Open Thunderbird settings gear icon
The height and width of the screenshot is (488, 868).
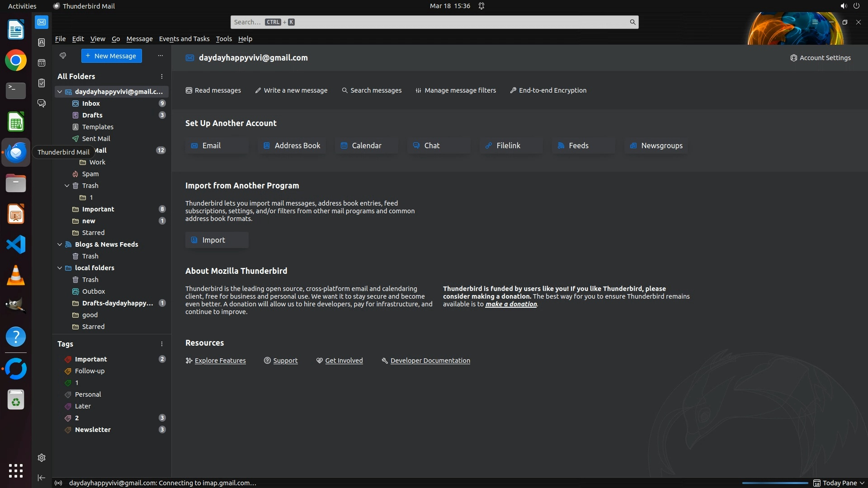click(42, 458)
